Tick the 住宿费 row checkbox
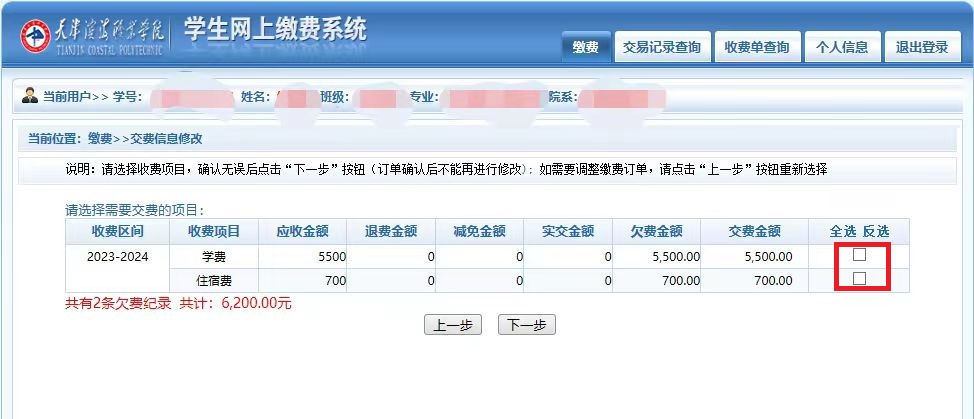 point(859,279)
